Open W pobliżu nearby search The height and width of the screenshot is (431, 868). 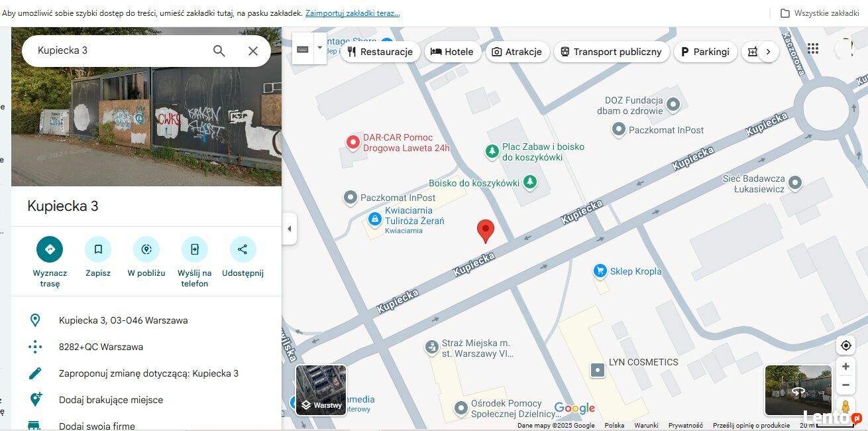pos(146,249)
